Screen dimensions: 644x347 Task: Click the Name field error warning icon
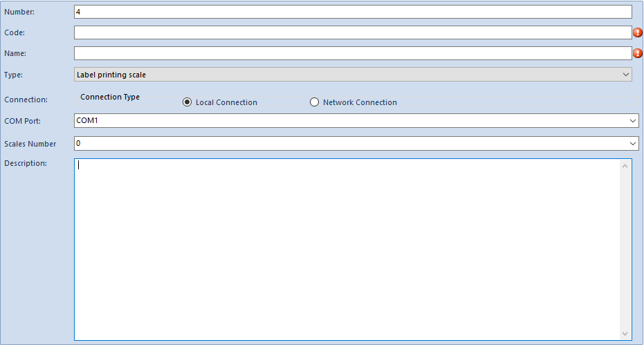pos(638,53)
